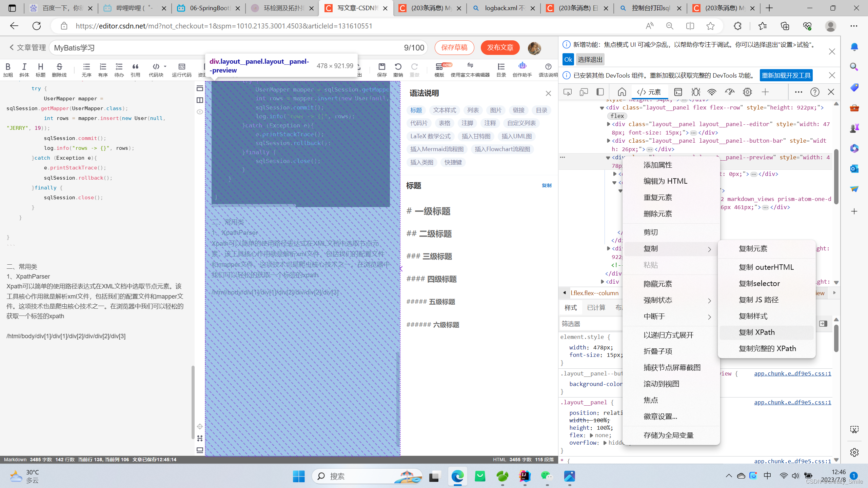Screen dimensions: 868x488
Task: Expand 中断于 submenu in context menu
Action: point(709,317)
